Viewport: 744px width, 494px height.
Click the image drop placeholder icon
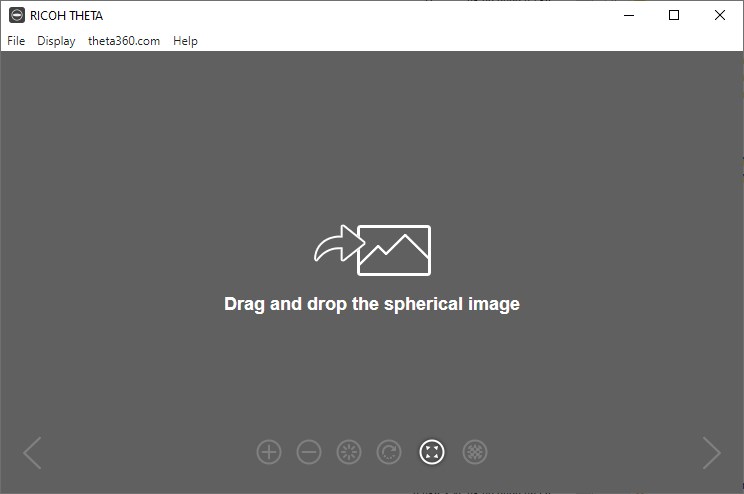click(x=394, y=250)
